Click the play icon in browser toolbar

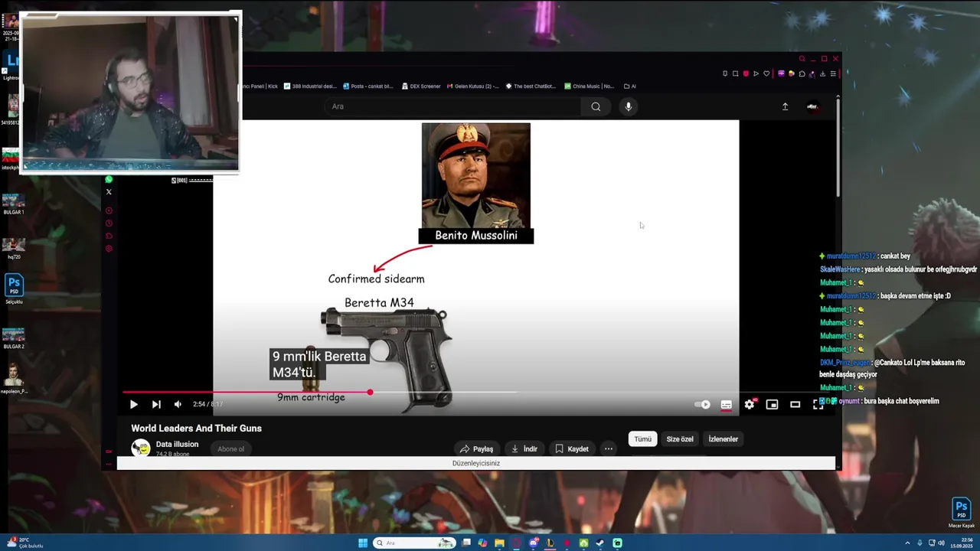click(x=756, y=73)
